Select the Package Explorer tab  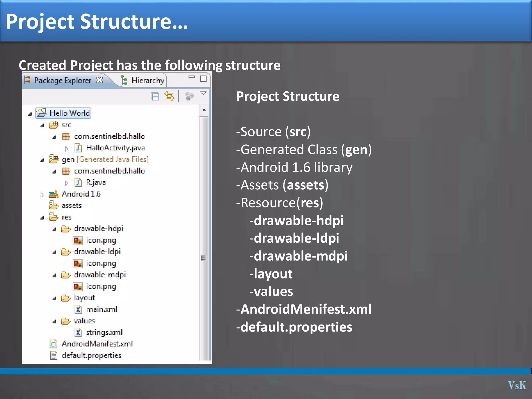(63, 80)
